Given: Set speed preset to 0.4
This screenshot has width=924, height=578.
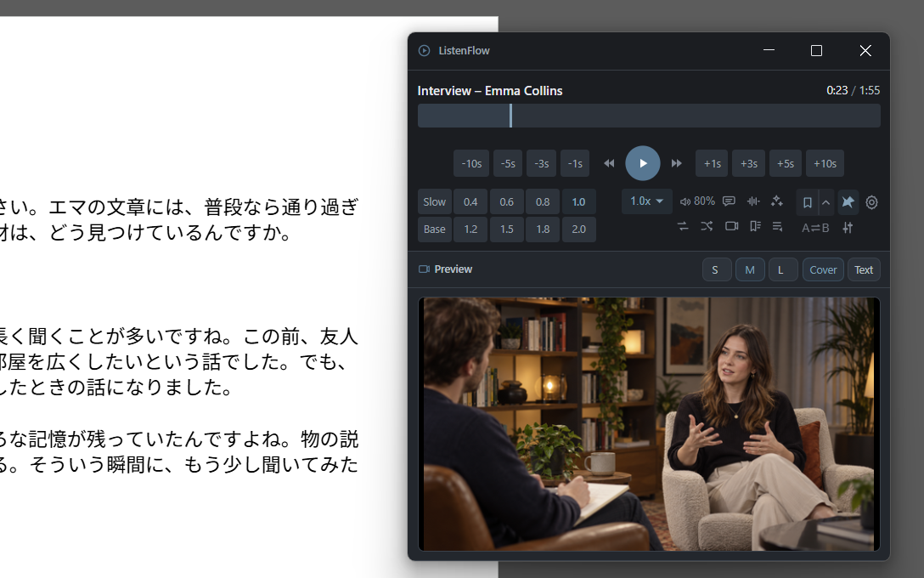Looking at the screenshot, I should (x=470, y=201).
